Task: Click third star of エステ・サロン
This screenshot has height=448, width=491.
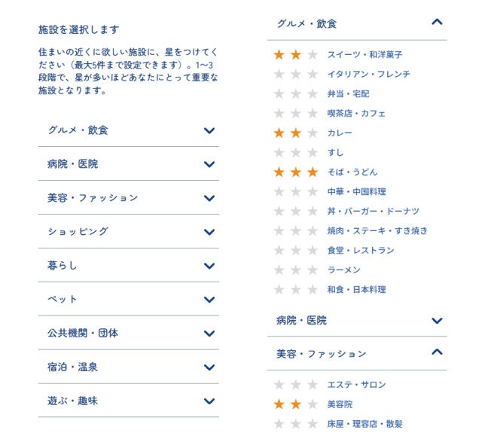Action: tap(313, 385)
